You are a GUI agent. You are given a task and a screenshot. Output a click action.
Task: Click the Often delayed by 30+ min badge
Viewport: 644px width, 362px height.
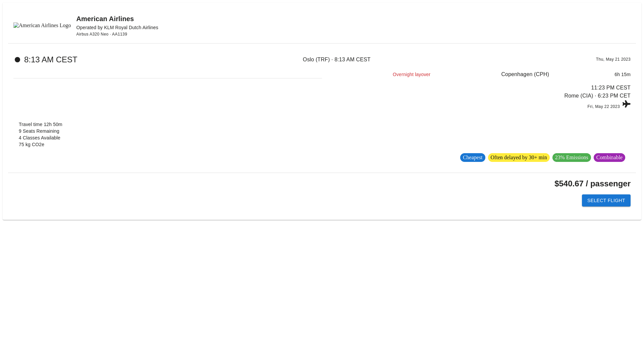(x=518, y=158)
